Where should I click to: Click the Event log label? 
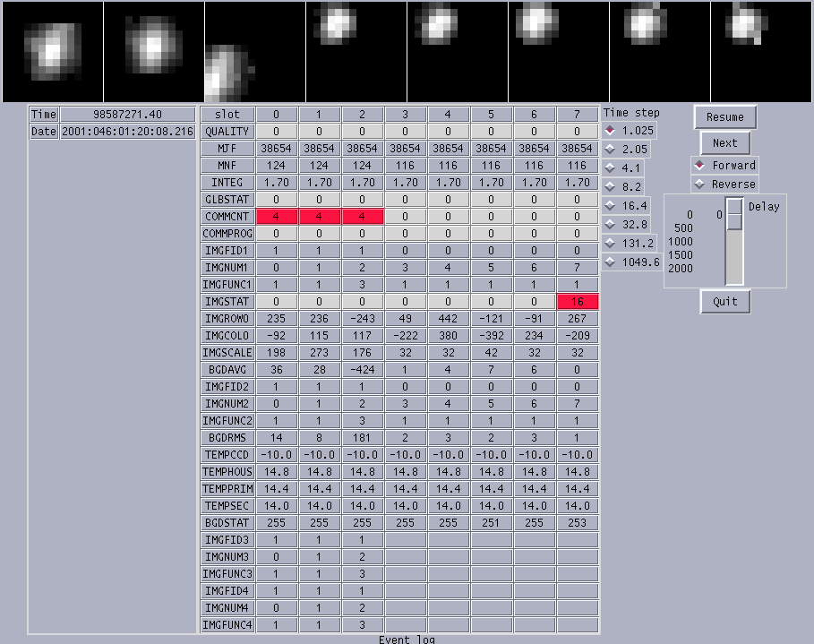click(x=407, y=640)
